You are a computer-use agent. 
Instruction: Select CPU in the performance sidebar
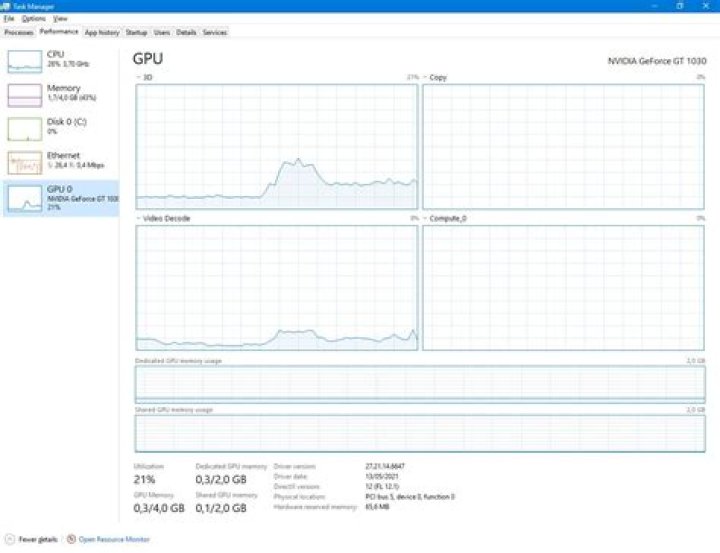(x=61, y=62)
